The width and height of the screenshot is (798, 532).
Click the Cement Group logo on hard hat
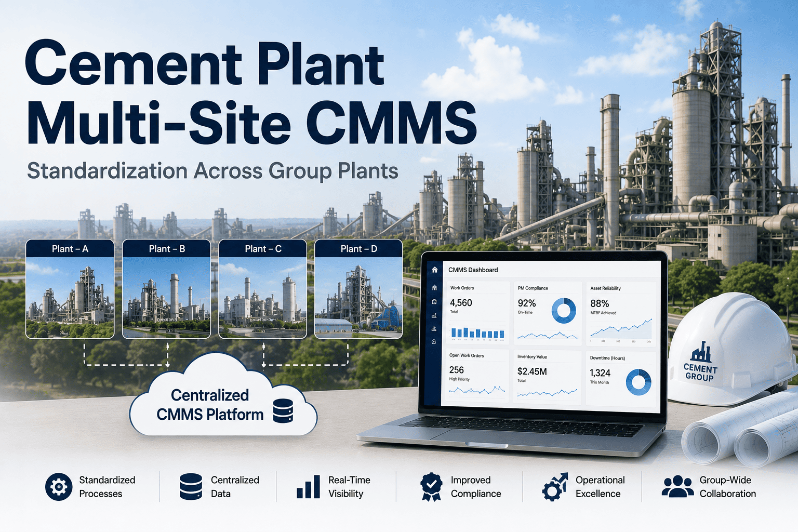click(x=700, y=362)
